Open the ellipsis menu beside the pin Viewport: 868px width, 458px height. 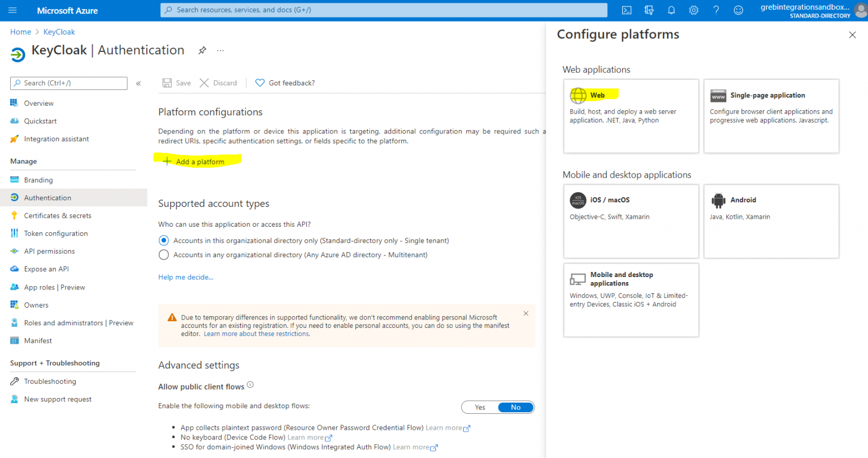pos(220,50)
